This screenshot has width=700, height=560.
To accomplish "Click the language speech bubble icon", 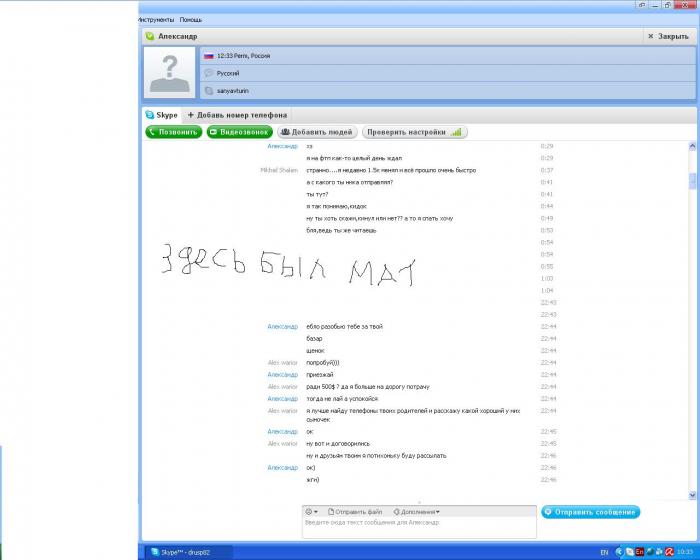I will click(208, 73).
